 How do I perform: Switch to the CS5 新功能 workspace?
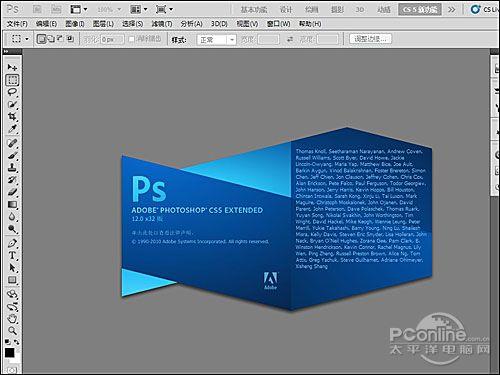click(x=420, y=10)
